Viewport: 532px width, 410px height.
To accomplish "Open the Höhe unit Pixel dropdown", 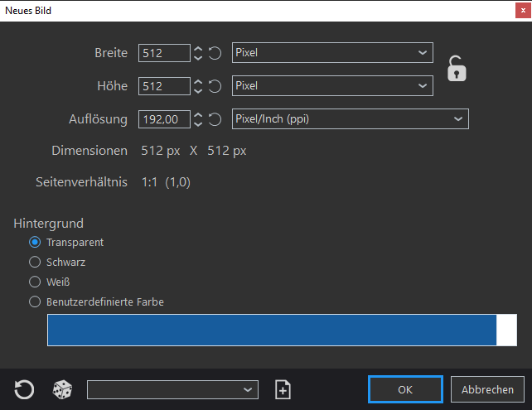I will click(331, 86).
